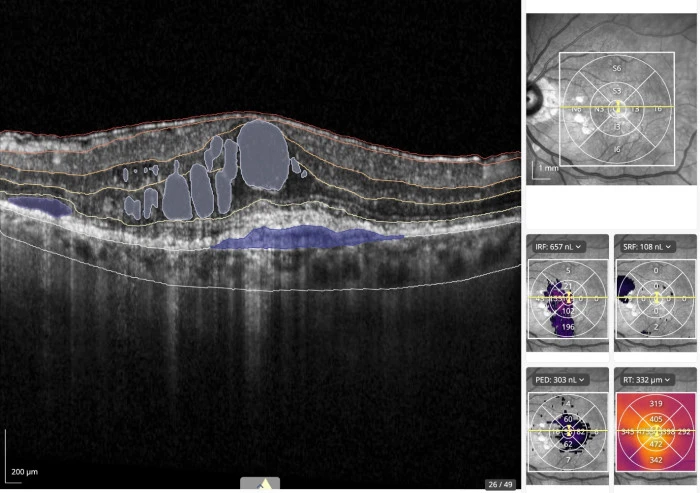
Task: Click the 26 / 49 slice counter
Action: click(x=500, y=484)
